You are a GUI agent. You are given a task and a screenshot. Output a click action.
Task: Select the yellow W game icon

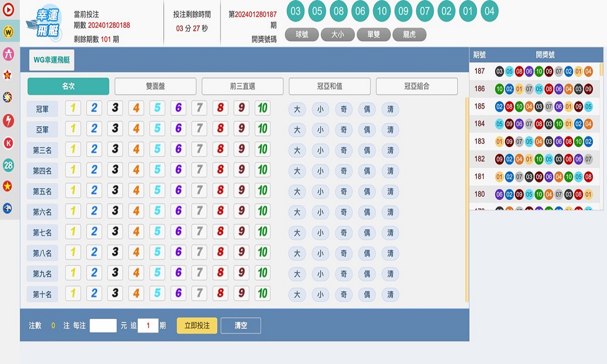pyautogui.click(x=8, y=32)
